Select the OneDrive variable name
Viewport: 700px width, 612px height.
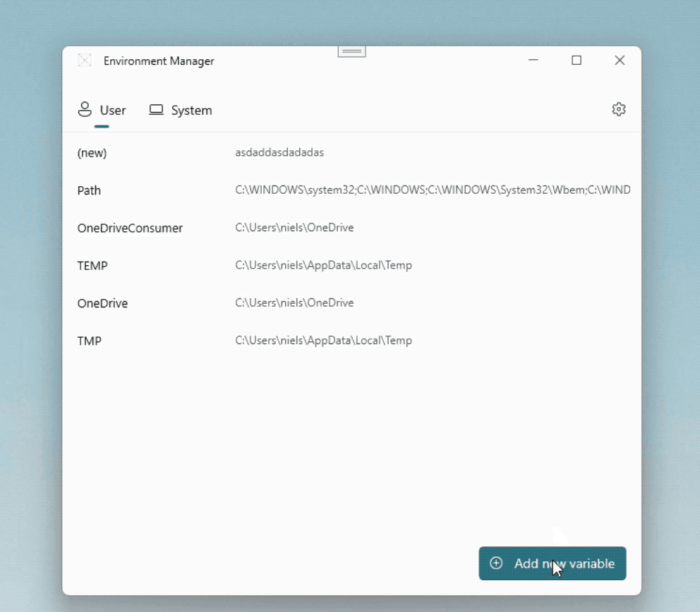pos(103,303)
